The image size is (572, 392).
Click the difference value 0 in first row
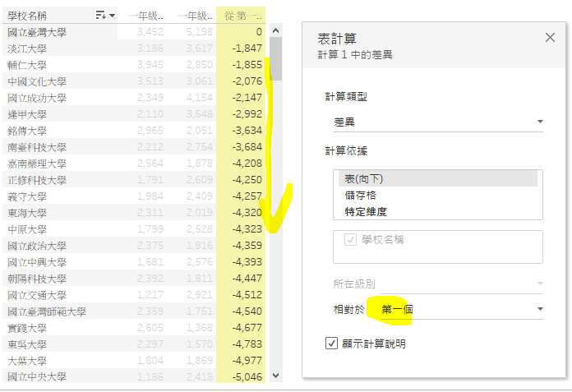point(259,32)
